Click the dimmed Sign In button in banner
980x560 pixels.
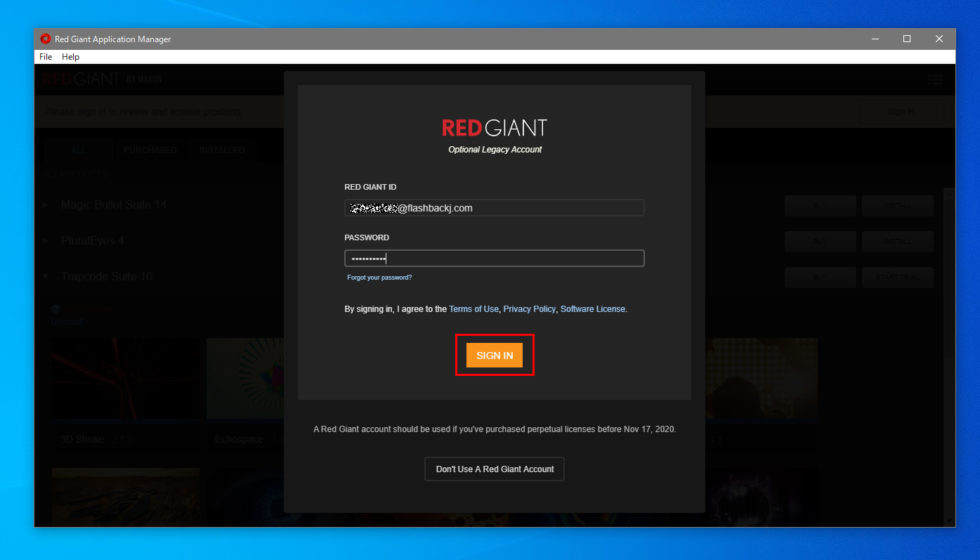coord(901,112)
